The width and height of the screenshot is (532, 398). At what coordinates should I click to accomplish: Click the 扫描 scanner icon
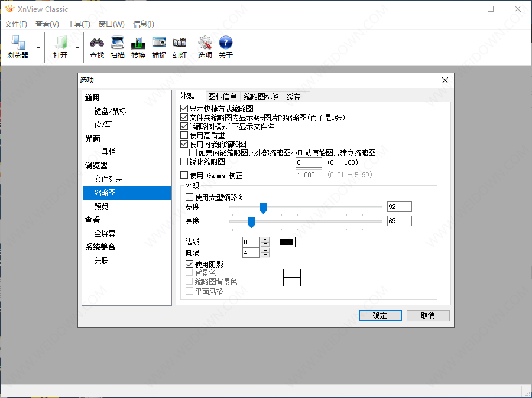[118, 46]
